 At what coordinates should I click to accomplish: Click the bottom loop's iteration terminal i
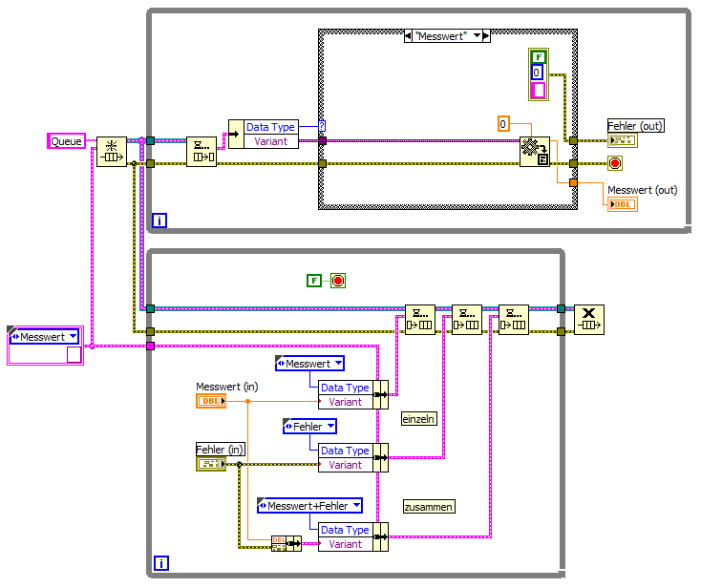pos(161,563)
